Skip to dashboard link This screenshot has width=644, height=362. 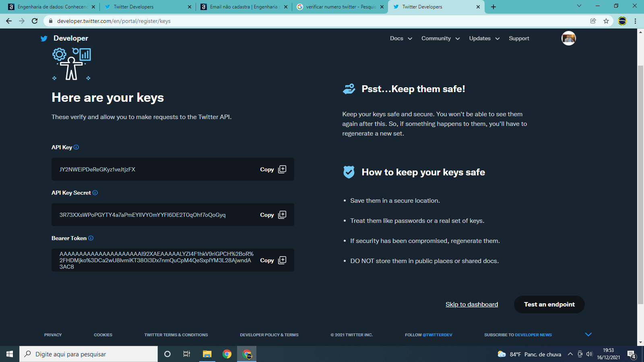pyautogui.click(x=472, y=304)
